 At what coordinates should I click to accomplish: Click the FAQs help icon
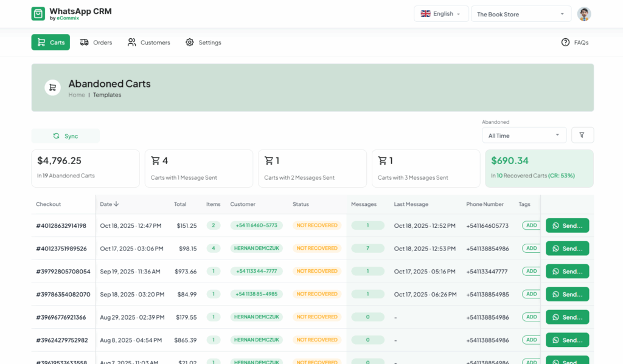[565, 43]
